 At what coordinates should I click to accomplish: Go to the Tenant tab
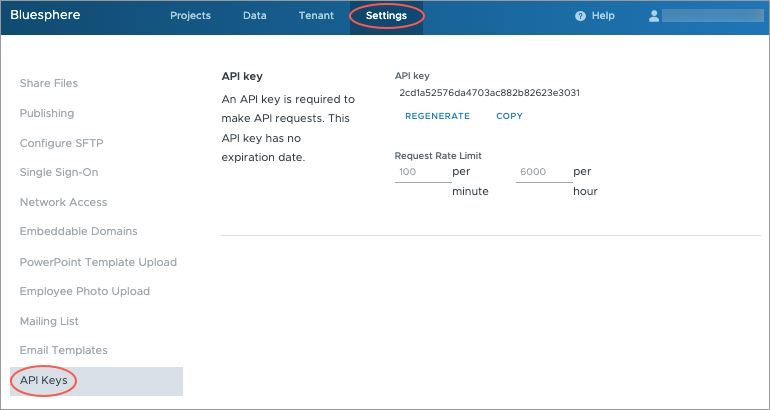pyautogui.click(x=316, y=17)
